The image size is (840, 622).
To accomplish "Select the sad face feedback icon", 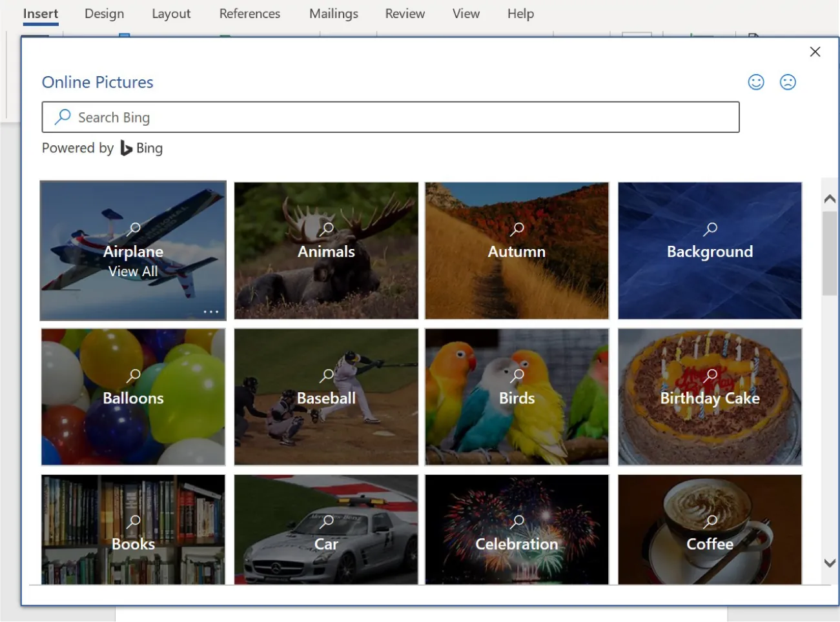I will [x=788, y=82].
